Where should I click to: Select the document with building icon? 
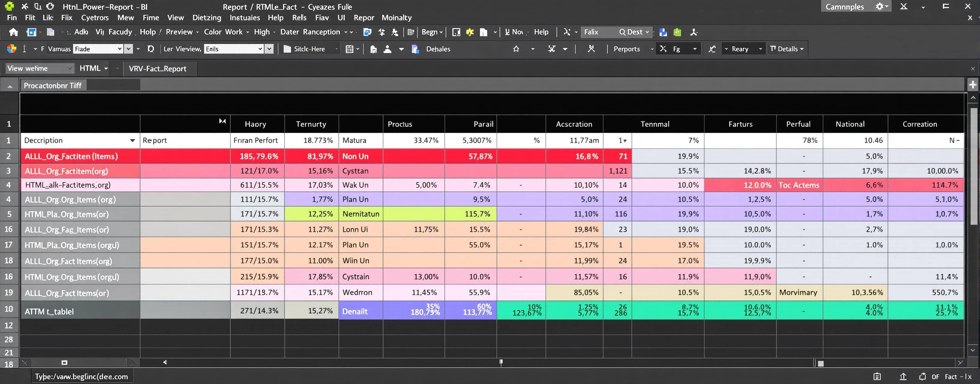(373, 49)
